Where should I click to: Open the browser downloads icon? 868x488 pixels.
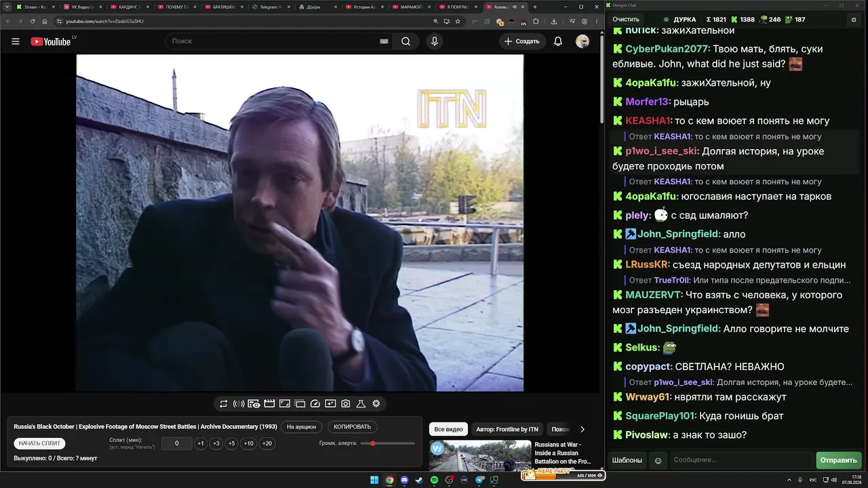point(554,21)
